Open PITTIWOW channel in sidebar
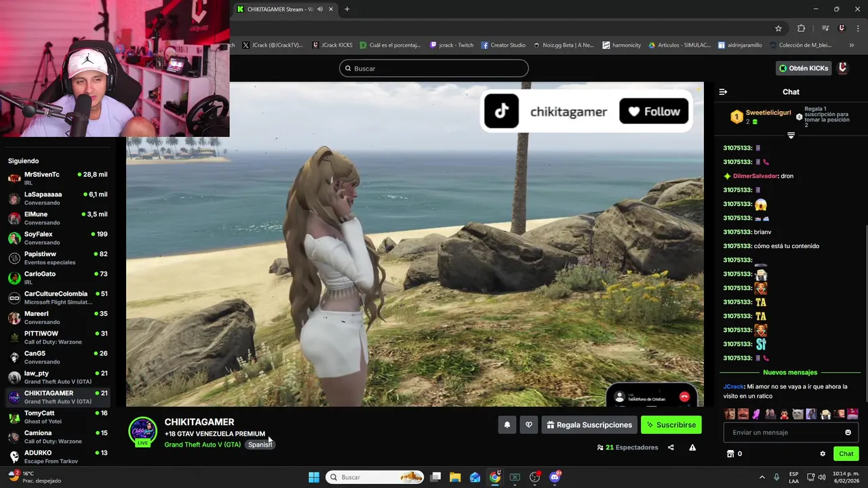Screen dimensions: 868x488 point(58,338)
